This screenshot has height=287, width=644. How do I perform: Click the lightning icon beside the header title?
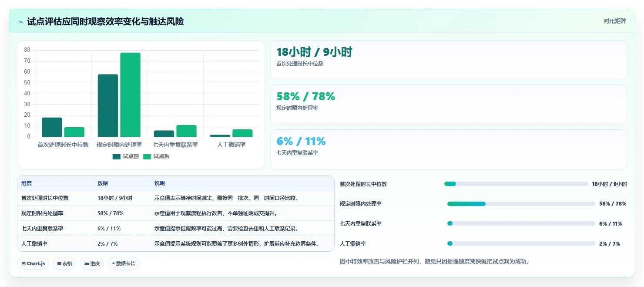tap(20, 22)
